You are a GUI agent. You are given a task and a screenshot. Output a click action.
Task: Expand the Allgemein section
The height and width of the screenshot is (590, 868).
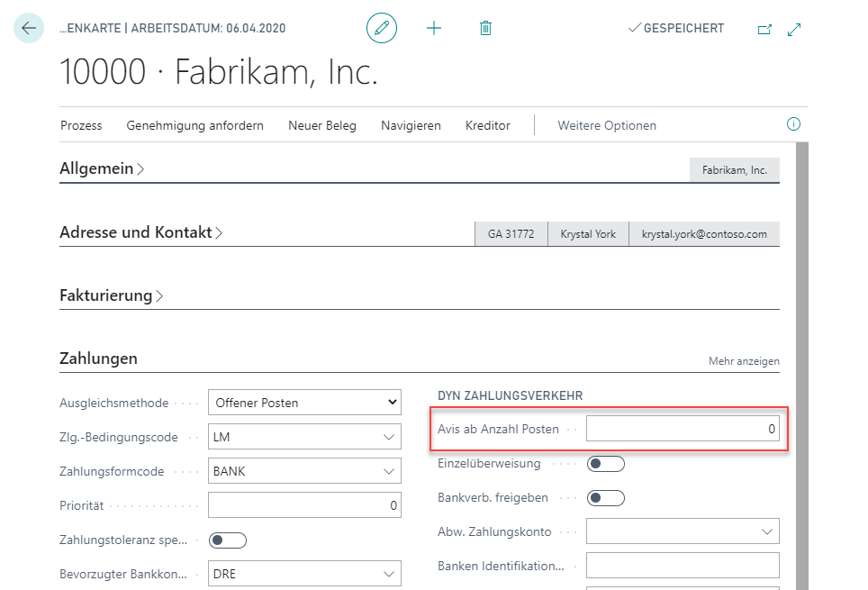102,168
